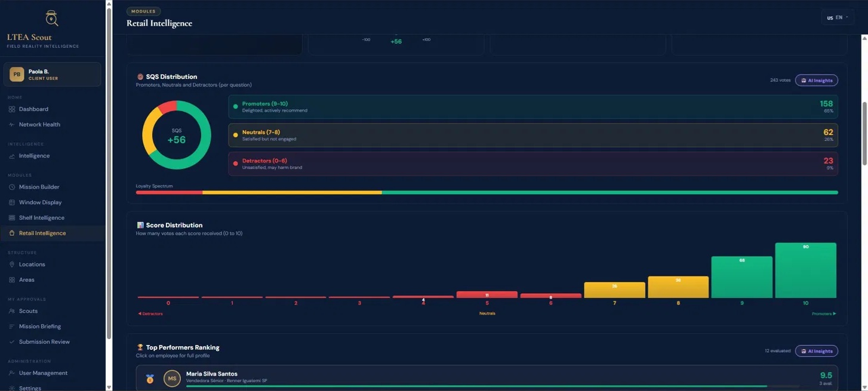
Task: Click the User Management icon
Action: pyautogui.click(x=12, y=373)
